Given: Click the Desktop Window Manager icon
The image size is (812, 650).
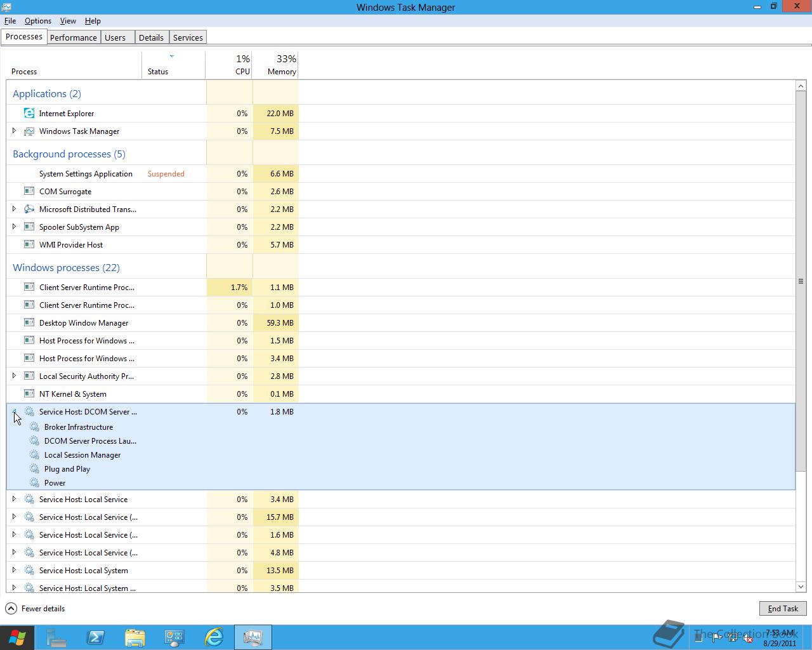Looking at the screenshot, I should click(x=29, y=322).
